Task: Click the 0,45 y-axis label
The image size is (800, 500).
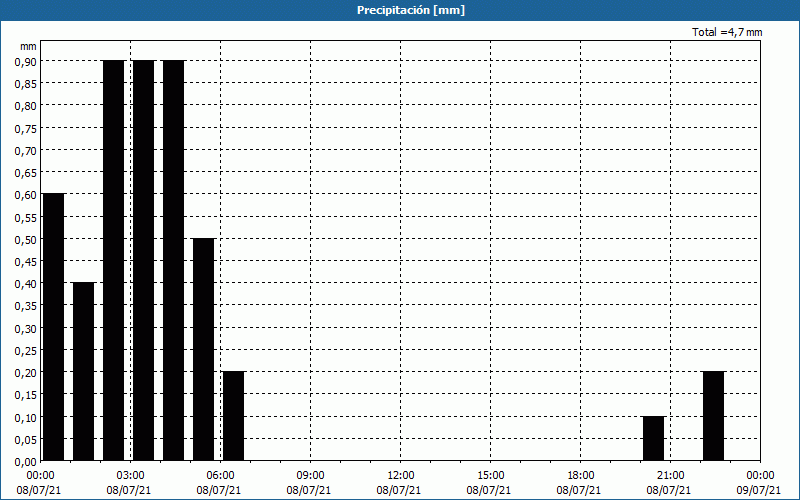Action: [26, 261]
